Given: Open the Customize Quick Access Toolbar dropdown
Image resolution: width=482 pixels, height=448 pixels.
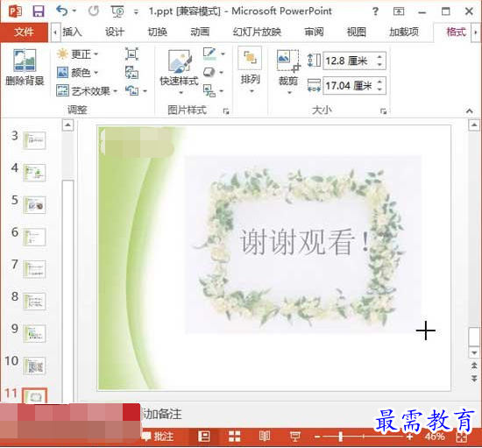Looking at the screenshot, I should (136, 12).
